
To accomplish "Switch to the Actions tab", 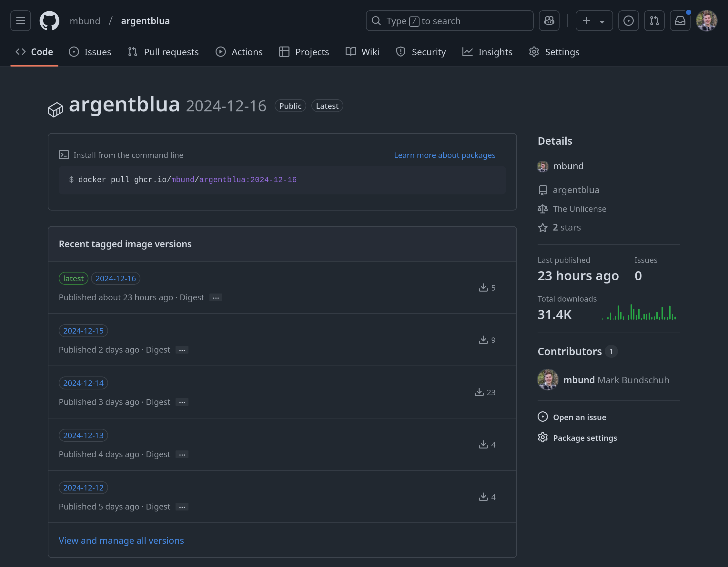I will coord(239,52).
